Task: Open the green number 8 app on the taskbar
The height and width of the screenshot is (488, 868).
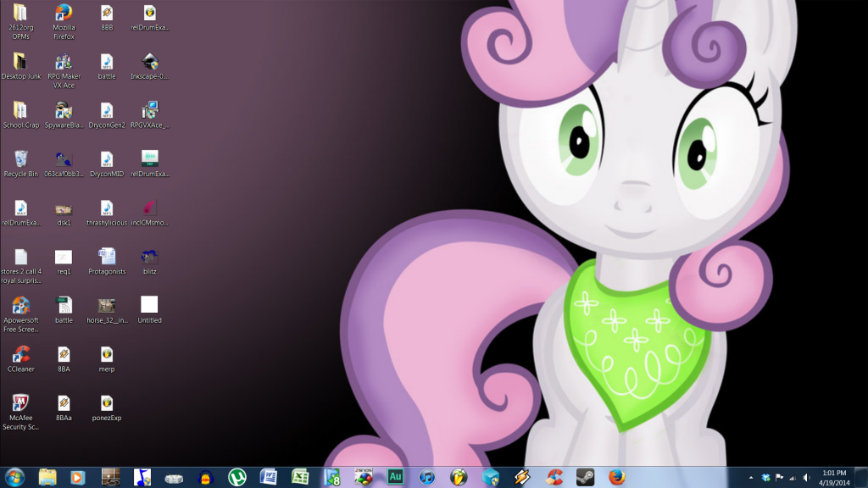Action: (x=332, y=477)
